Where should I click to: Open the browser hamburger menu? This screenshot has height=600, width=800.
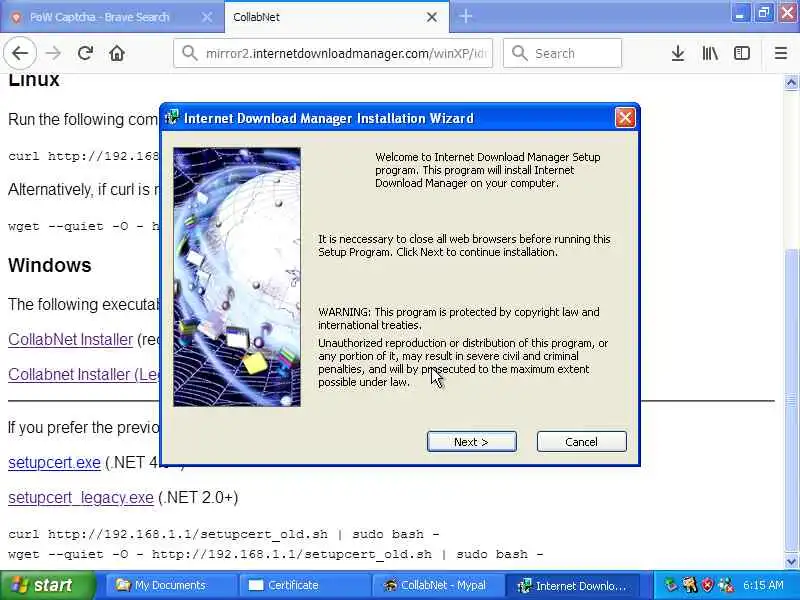pos(781,53)
